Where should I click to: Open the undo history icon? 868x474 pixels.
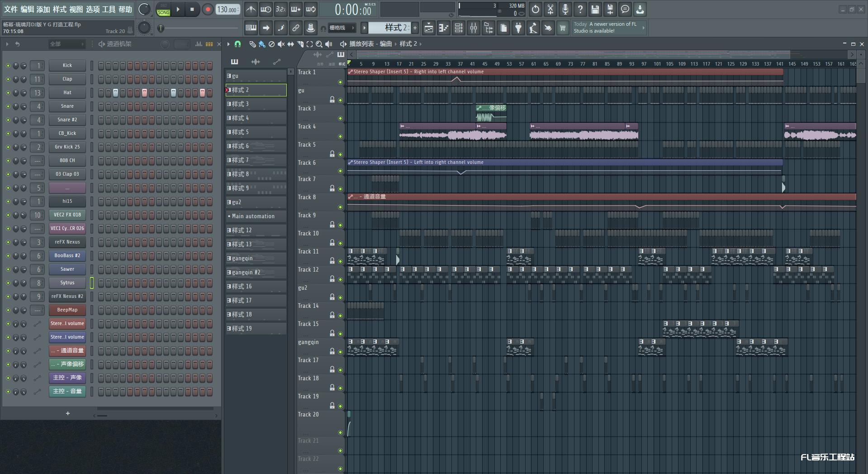(536, 9)
